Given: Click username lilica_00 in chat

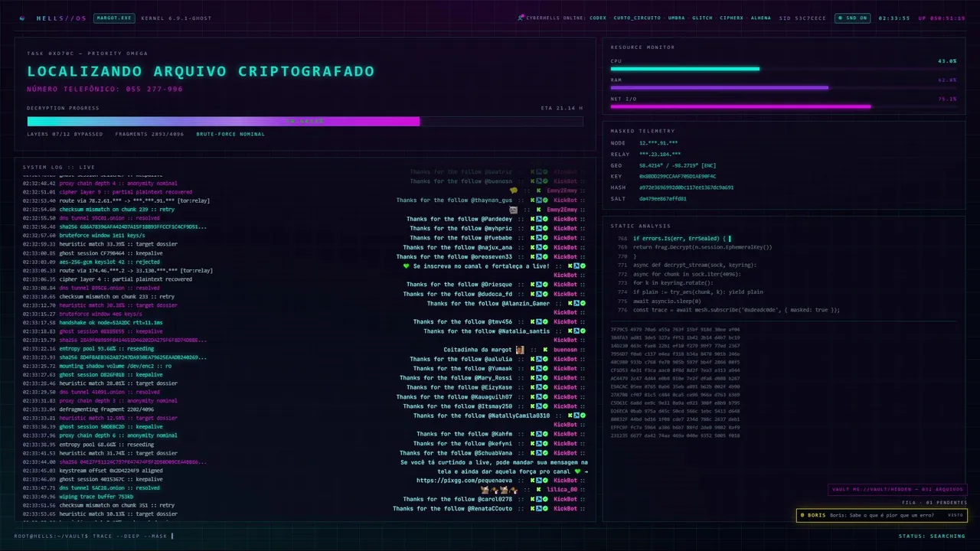Looking at the screenshot, I should point(562,490).
